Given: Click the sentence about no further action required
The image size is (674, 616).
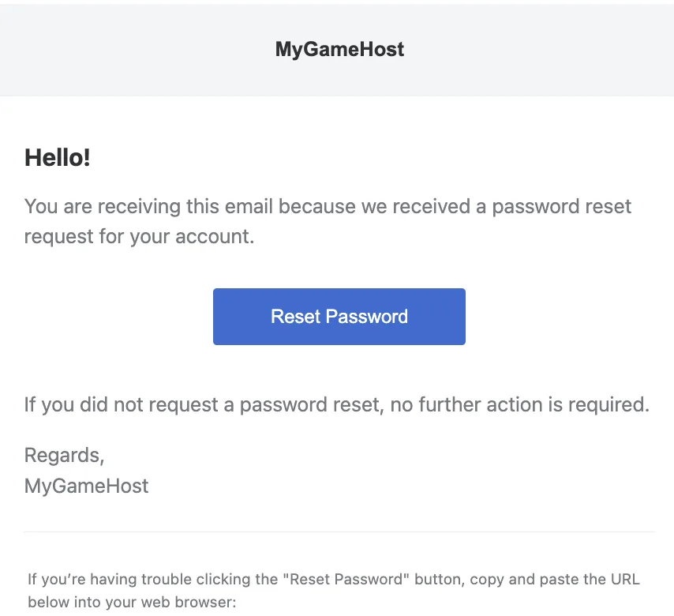Looking at the screenshot, I should coord(337,404).
